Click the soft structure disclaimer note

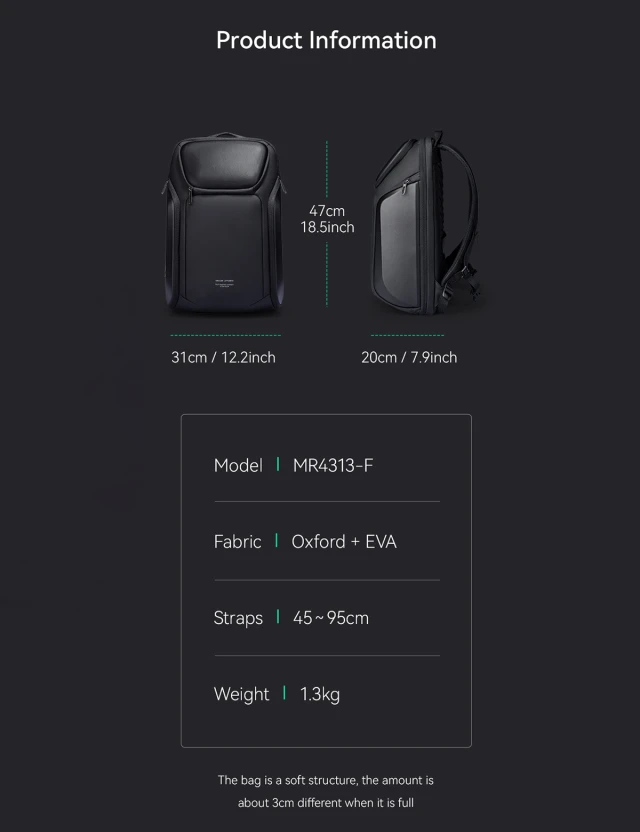tap(326, 791)
